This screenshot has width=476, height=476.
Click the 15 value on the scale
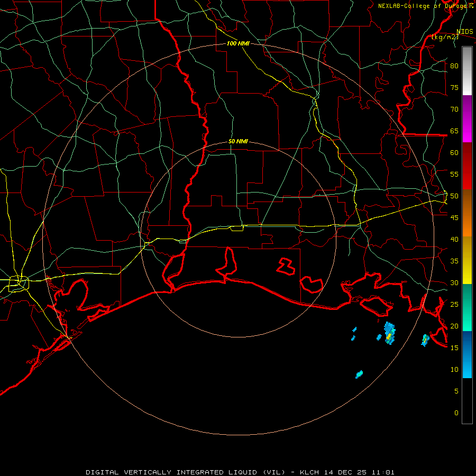454,348
